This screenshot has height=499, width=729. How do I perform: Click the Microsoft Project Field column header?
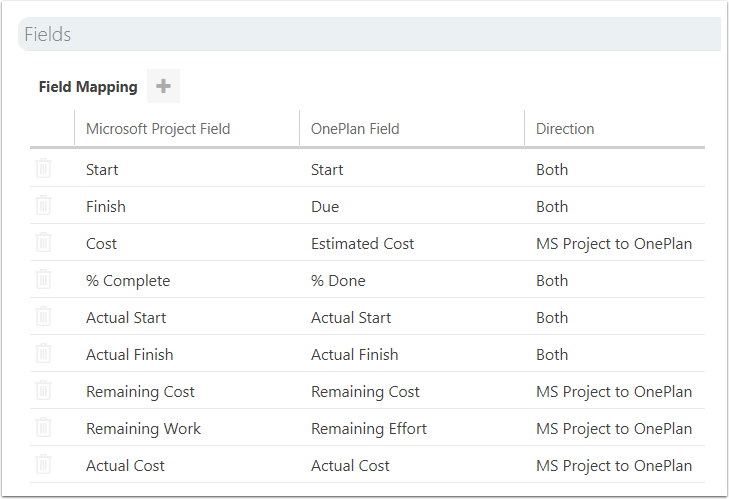(158, 129)
